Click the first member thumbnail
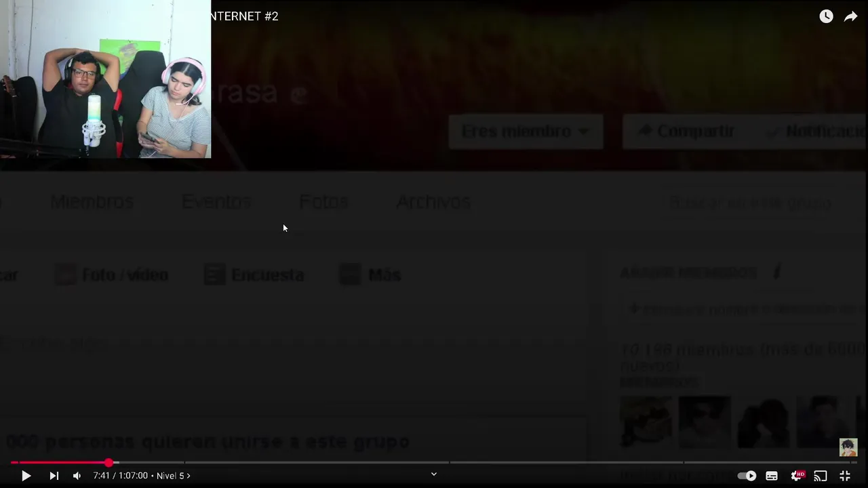This screenshot has height=488, width=868. click(646, 422)
